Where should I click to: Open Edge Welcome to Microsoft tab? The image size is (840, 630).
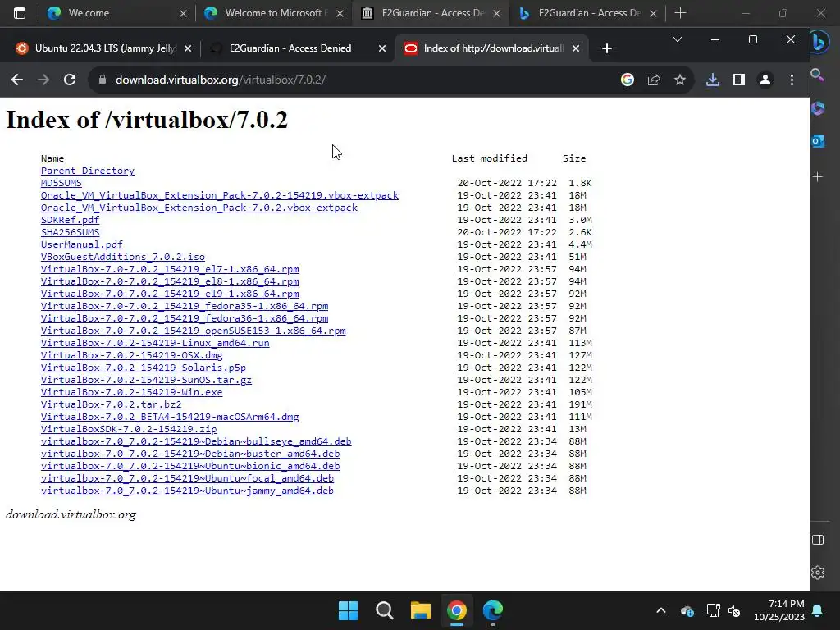[x=273, y=13]
